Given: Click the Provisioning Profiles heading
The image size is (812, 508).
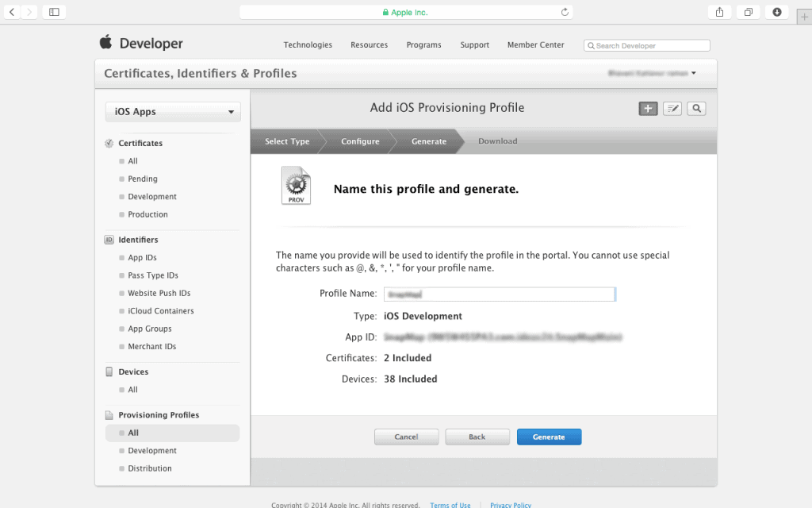Looking at the screenshot, I should [x=159, y=415].
